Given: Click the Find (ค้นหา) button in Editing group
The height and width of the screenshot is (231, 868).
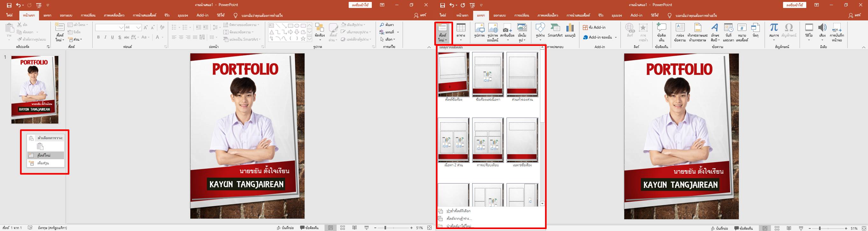Looking at the screenshot, I should (387, 25).
